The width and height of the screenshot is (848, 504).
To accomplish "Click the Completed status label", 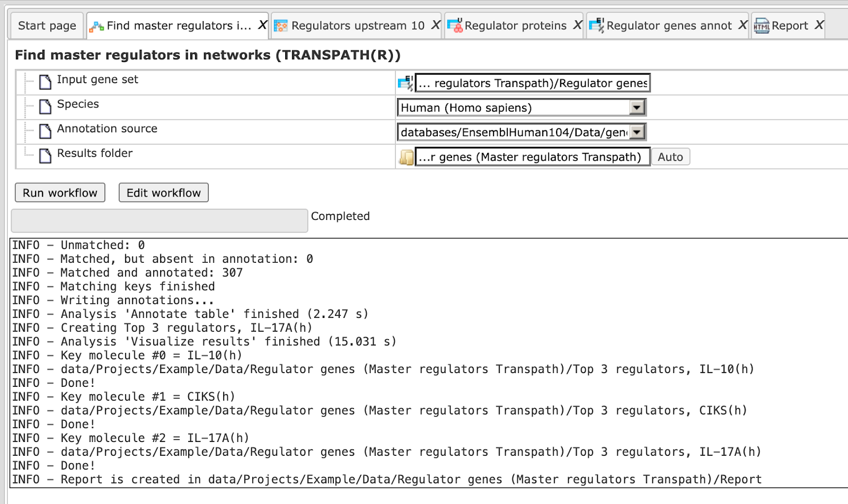I will [340, 216].
